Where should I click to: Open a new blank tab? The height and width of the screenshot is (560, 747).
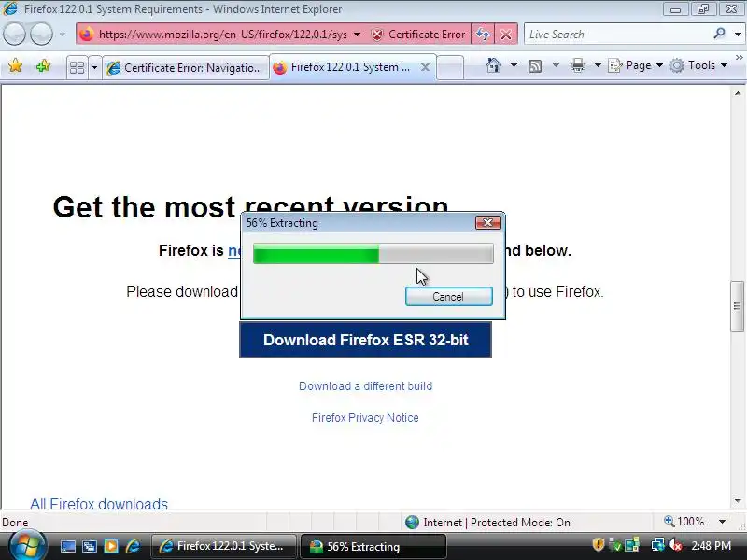click(450, 67)
